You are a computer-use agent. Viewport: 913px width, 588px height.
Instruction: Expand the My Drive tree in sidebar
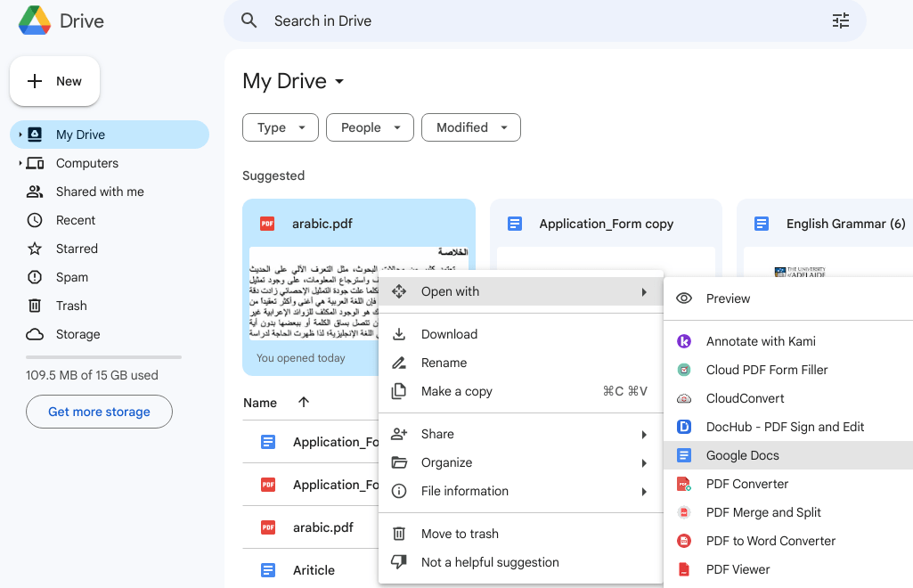pyautogui.click(x=20, y=135)
